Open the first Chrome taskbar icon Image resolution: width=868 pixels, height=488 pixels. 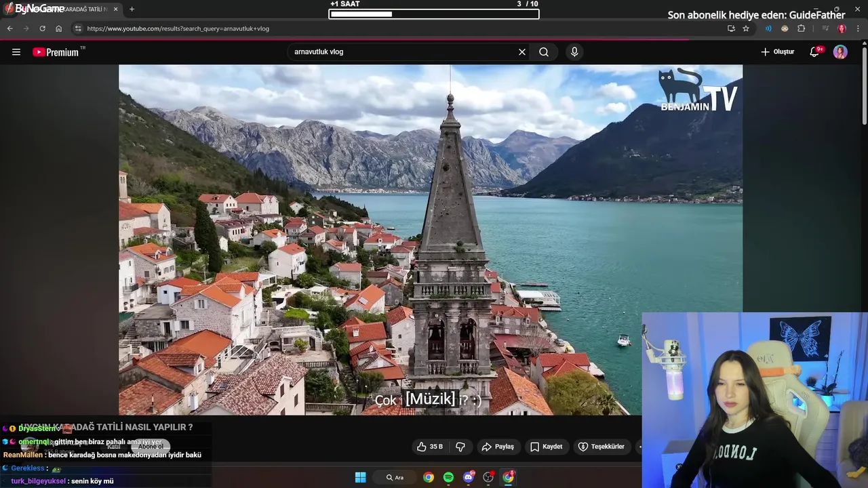pyautogui.click(x=429, y=477)
